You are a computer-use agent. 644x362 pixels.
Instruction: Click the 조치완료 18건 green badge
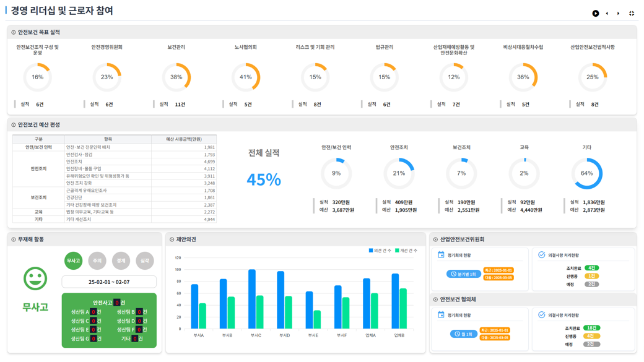591,328
